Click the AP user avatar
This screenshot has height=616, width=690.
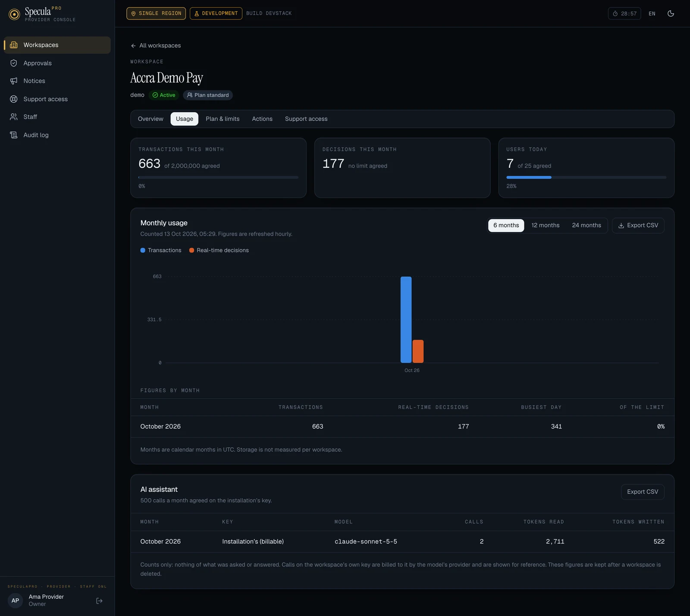point(15,600)
